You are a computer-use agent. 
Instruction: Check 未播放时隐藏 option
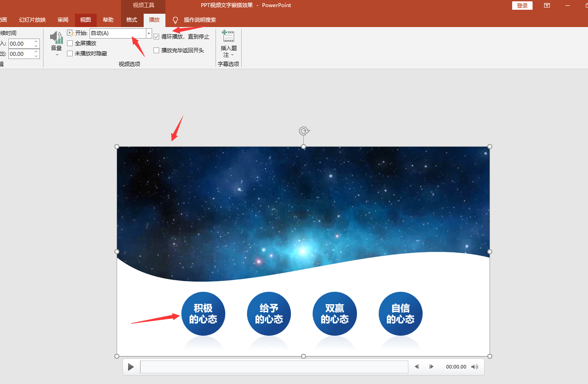pos(70,54)
